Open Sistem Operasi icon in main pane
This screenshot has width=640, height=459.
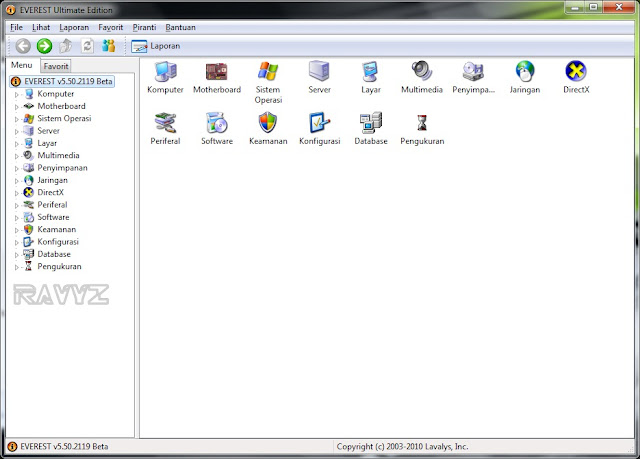tap(268, 71)
